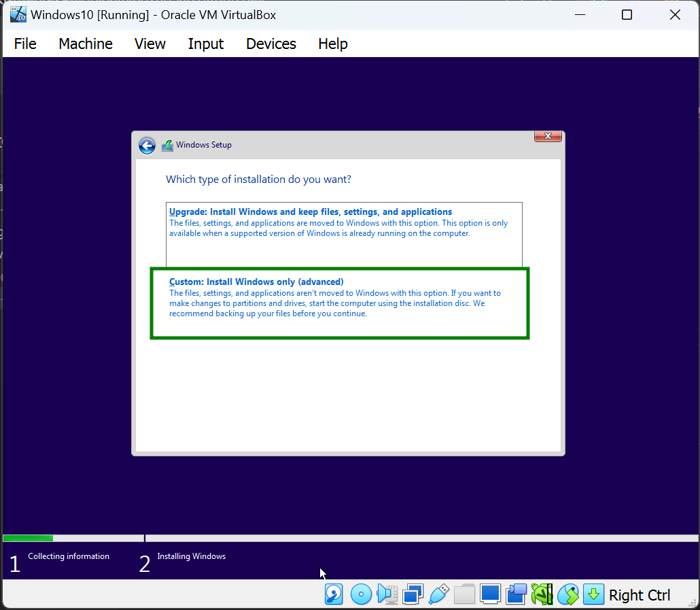Click the back arrow in Windows Setup

tap(147, 145)
